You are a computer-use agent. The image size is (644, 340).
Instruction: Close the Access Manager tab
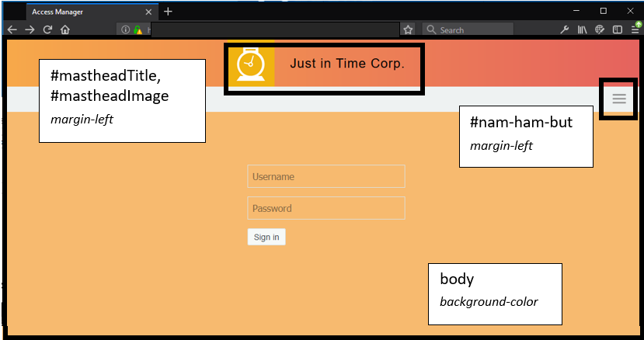tap(148, 12)
